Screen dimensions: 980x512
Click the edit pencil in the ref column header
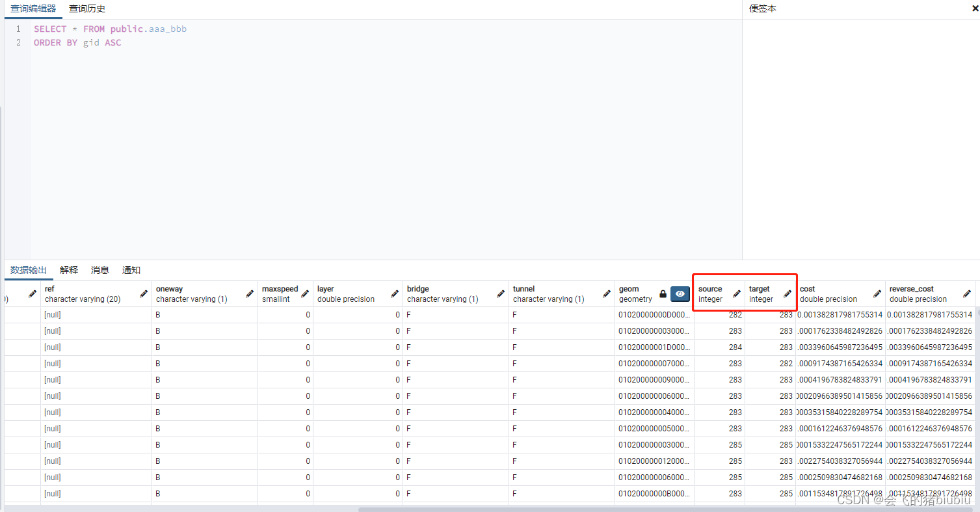point(143,294)
